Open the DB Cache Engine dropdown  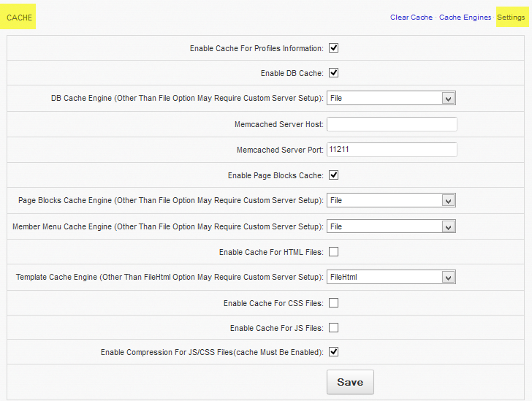[x=391, y=98]
